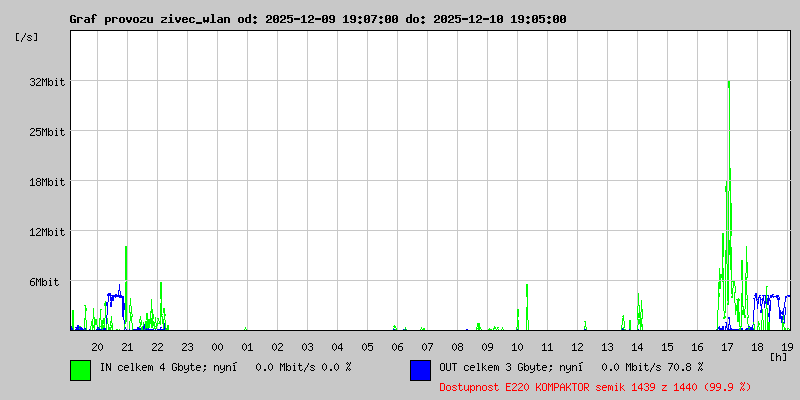Click the hour 14 x-axis label
Viewport: 800px width, 400px height.
[637, 347]
